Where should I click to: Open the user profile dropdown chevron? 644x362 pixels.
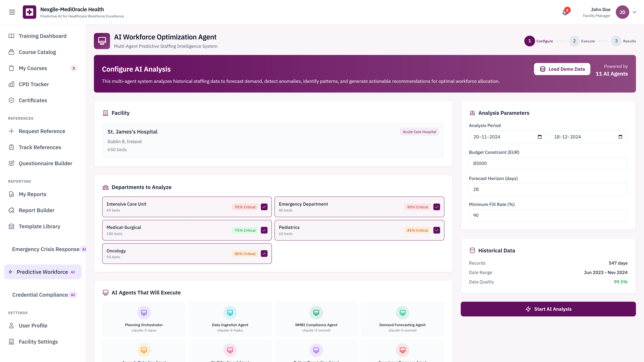tap(634, 12)
